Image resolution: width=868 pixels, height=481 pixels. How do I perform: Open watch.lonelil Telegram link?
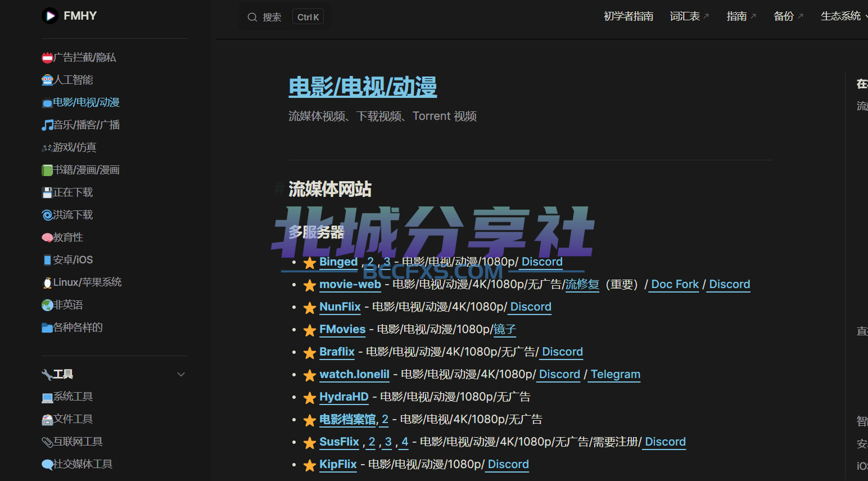coord(616,374)
